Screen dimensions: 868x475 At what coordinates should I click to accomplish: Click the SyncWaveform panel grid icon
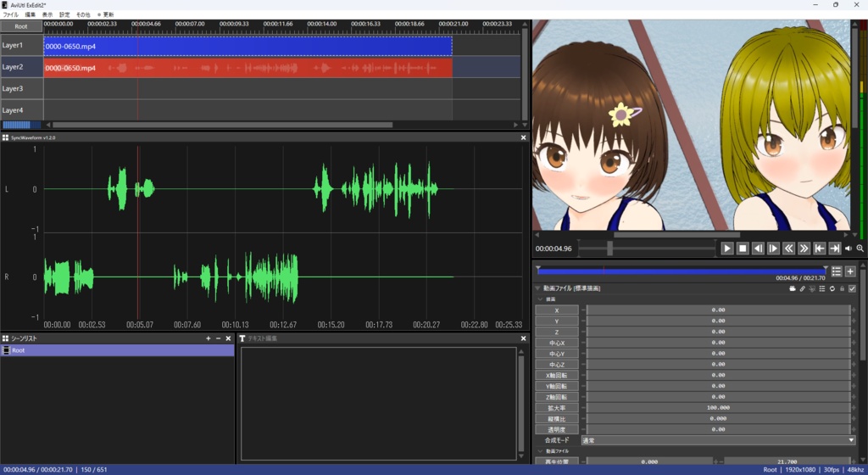pos(6,137)
